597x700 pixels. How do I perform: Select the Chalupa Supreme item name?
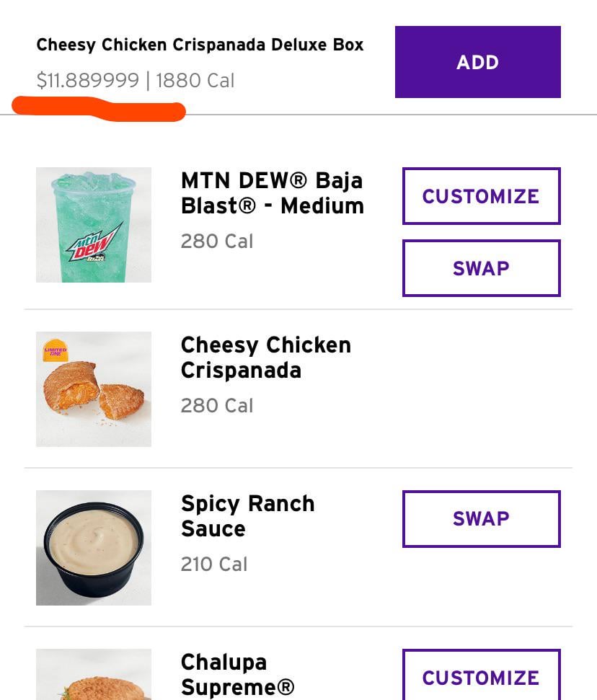pyautogui.click(x=237, y=674)
